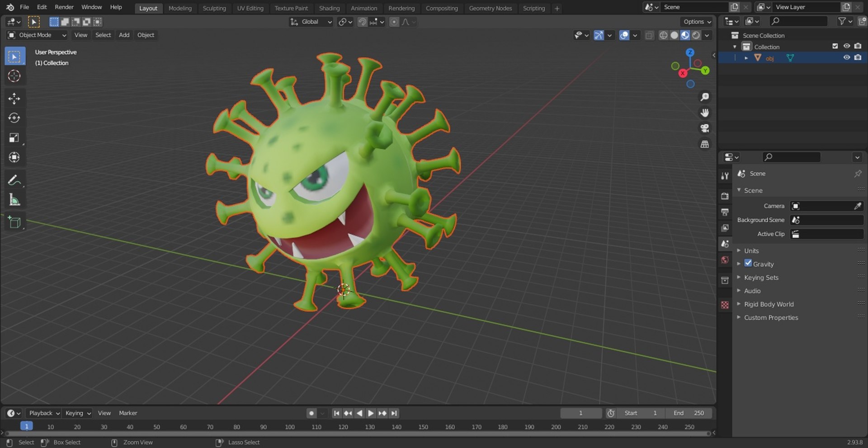Open the outliner filter dropdown
The image size is (868, 448).
pos(845,21)
